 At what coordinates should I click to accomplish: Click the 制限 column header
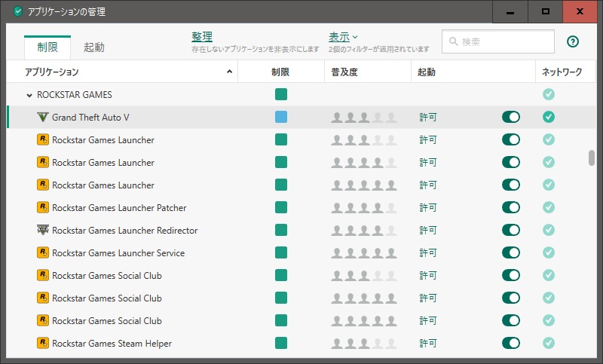tap(280, 72)
